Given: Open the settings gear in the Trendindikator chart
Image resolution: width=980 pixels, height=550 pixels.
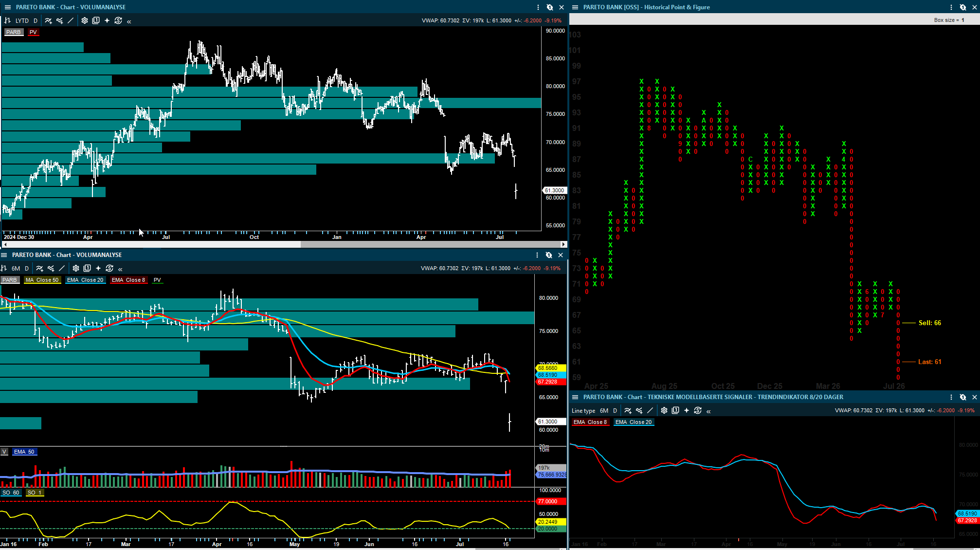Looking at the screenshot, I should (x=664, y=410).
